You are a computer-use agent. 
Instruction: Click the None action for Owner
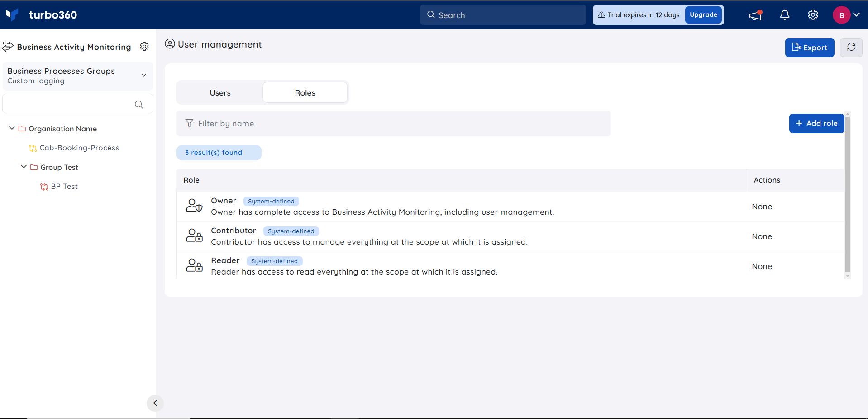click(762, 207)
